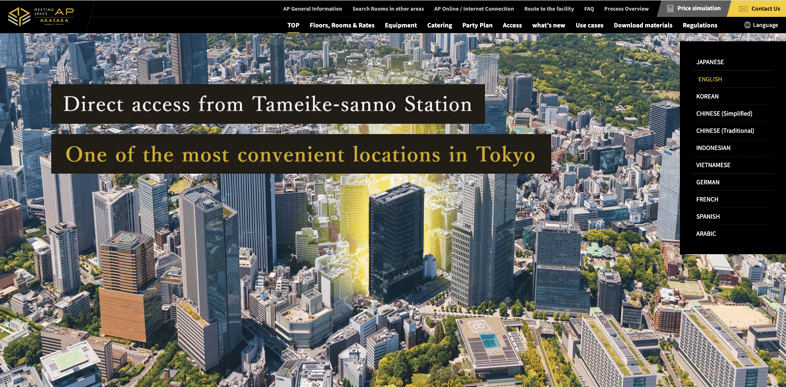Click 'Direct access from Tameike-sanno Station' banner
This screenshot has width=786, height=387.
(268, 104)
